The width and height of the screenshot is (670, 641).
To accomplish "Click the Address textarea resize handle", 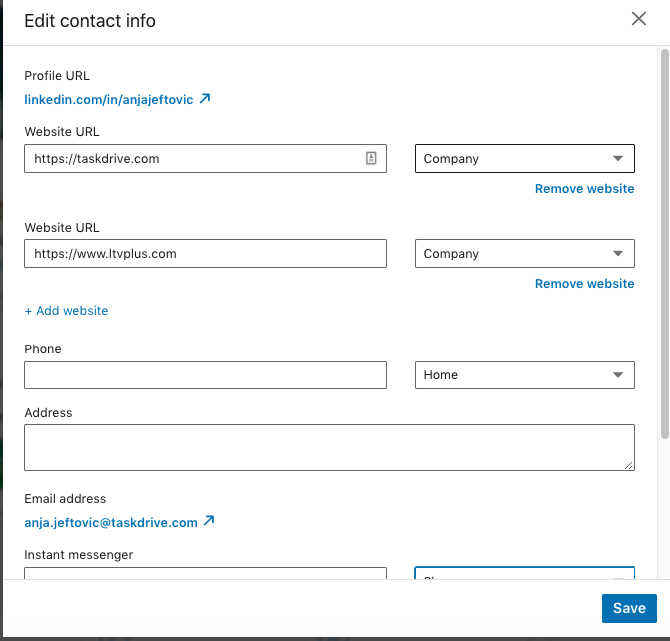I will tap(629, 465).
